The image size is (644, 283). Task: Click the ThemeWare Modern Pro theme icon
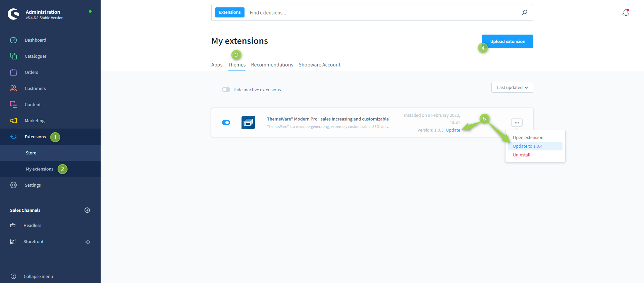(x=248, y=123)
